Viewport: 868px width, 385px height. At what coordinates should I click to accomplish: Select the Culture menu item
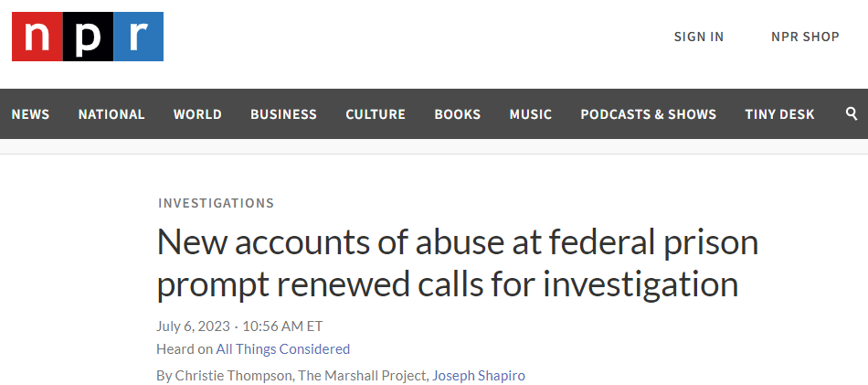tap(376, 114)
